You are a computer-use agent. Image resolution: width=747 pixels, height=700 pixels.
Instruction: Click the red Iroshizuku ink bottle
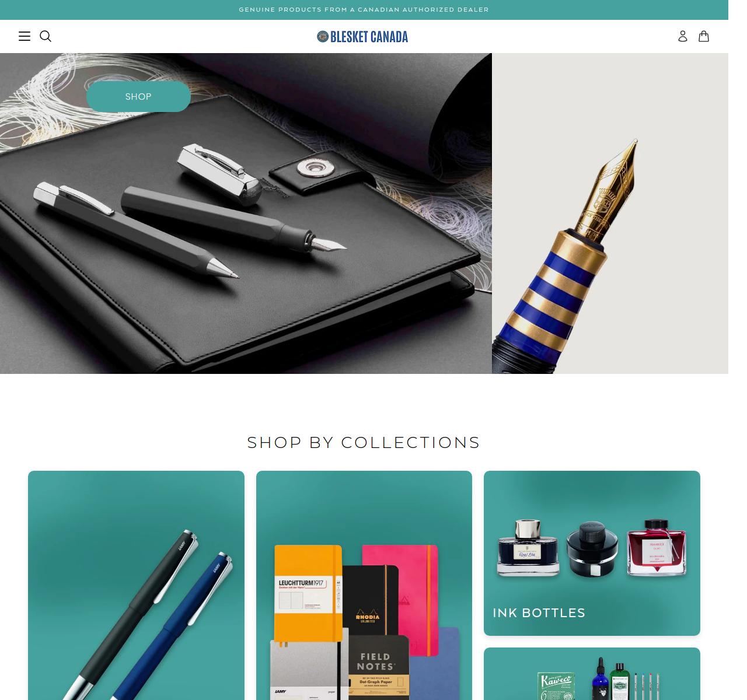(x=656, y=548)
